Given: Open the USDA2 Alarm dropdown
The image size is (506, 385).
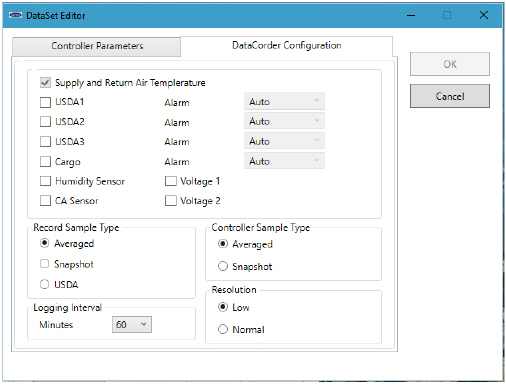Looking at the screenshot, I should pos(284,121).
